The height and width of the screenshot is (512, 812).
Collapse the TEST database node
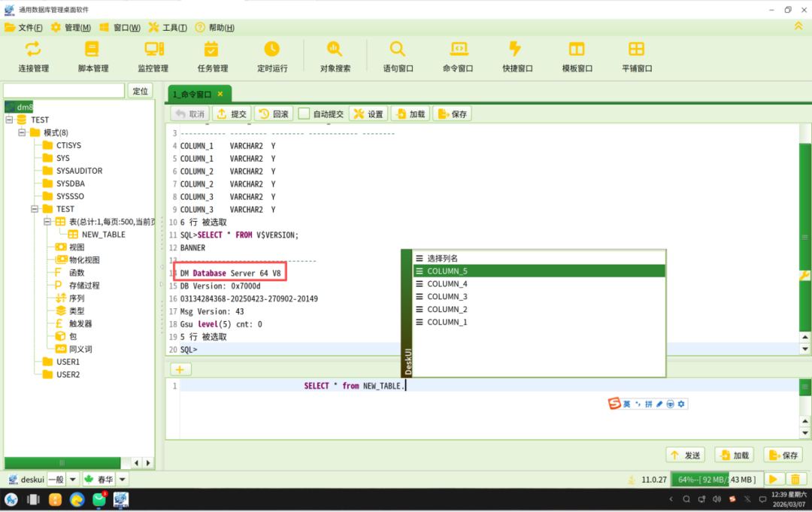click(x=9, y=120)
